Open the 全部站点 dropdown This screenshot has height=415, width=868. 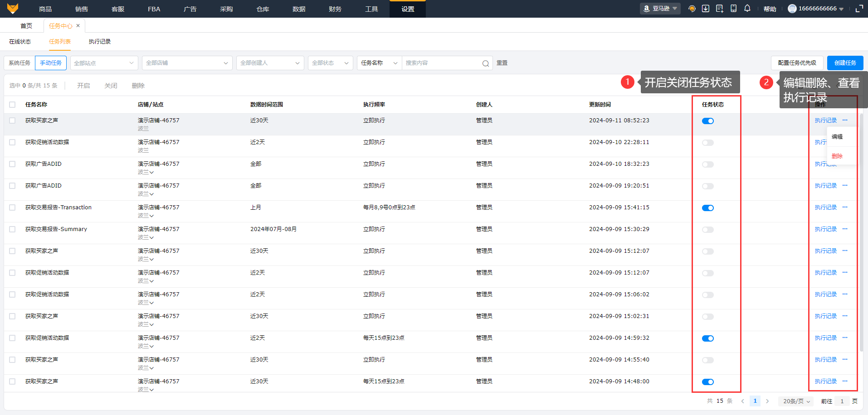(104, 63)
